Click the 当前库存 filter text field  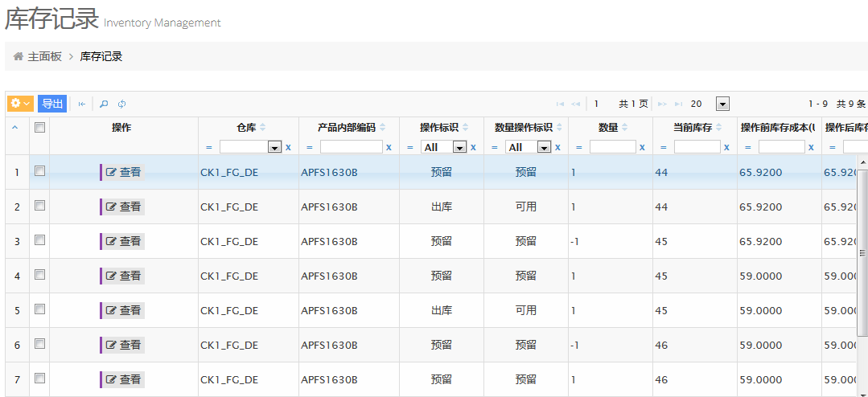(697, 147)
